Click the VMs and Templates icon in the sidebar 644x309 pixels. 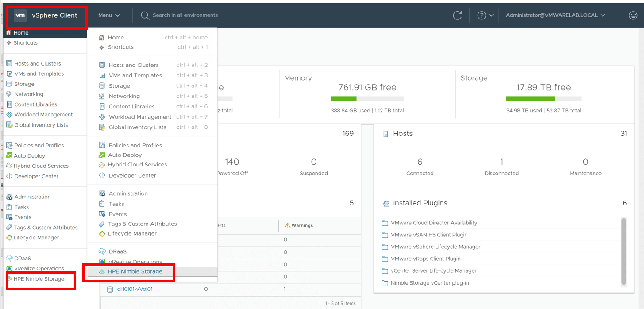(9, 73)
